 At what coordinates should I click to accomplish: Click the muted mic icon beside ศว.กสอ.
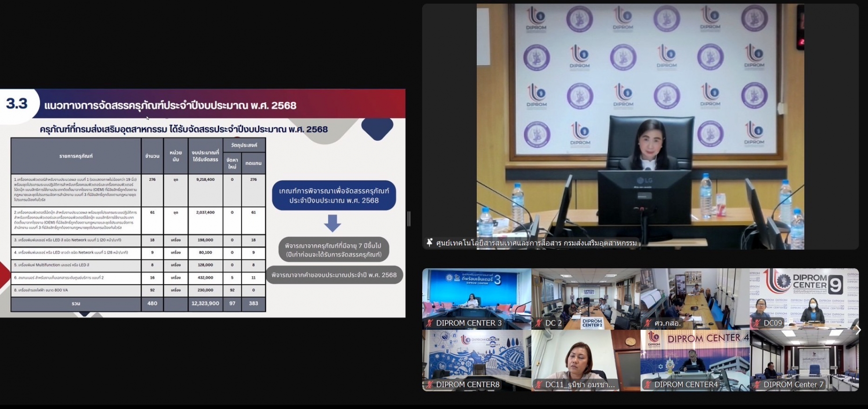(x=648, y=323)
